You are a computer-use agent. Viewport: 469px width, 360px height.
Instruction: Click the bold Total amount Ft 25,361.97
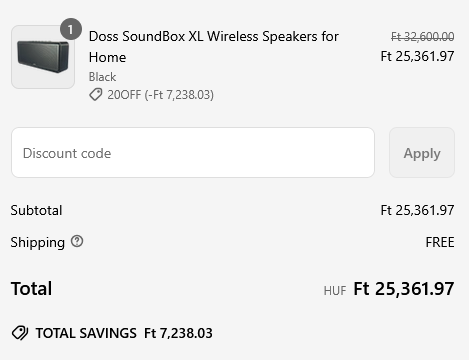pos(404,289)
